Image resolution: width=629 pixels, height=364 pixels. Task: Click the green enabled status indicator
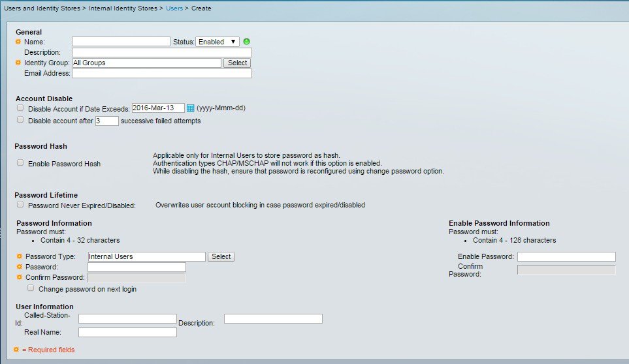coord(247,42)
